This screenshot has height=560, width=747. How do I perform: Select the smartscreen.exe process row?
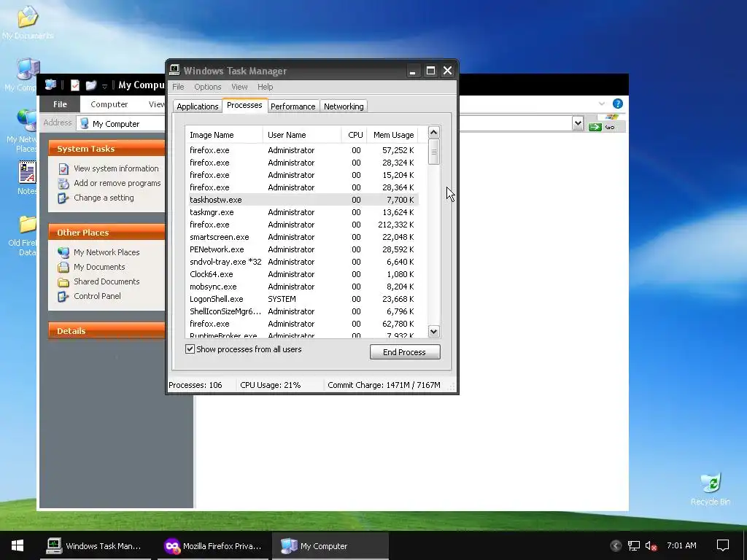click(x=302, y=237)
